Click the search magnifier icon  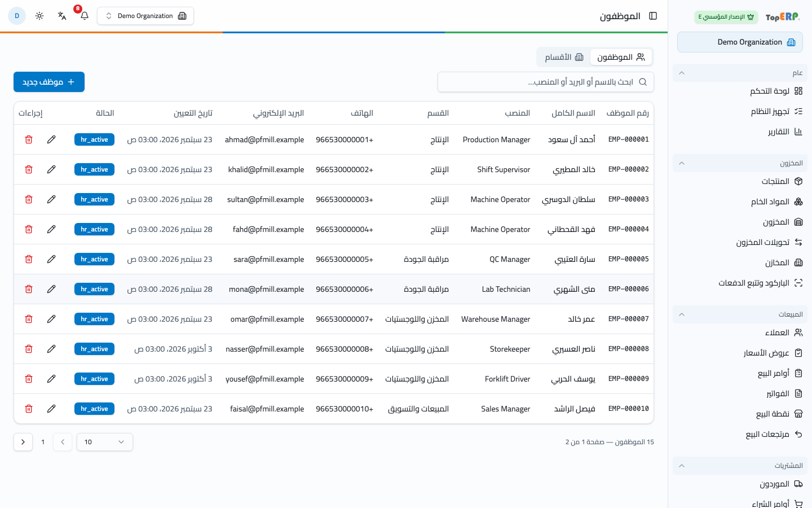coord(643,82)
